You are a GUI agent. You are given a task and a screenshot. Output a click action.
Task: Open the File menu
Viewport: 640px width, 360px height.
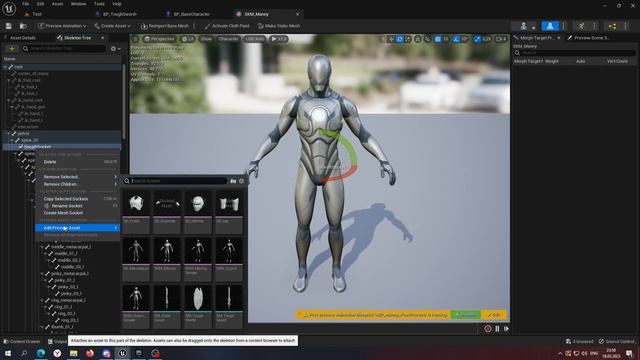[25, 4]
